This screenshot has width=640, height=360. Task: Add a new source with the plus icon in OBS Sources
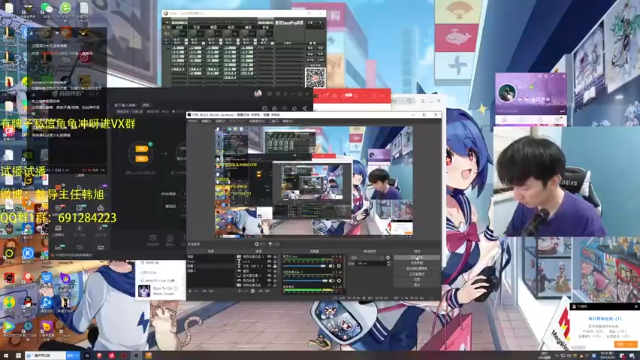(239, 291)
